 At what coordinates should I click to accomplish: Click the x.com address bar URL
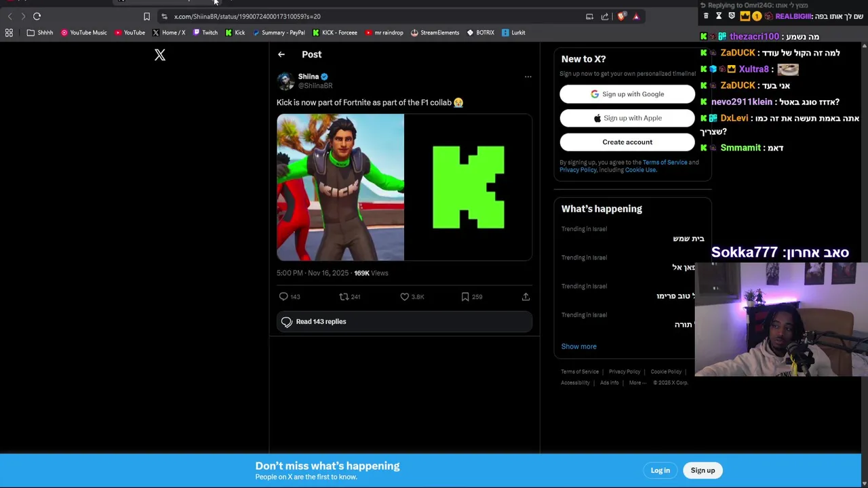click(247, 16)
